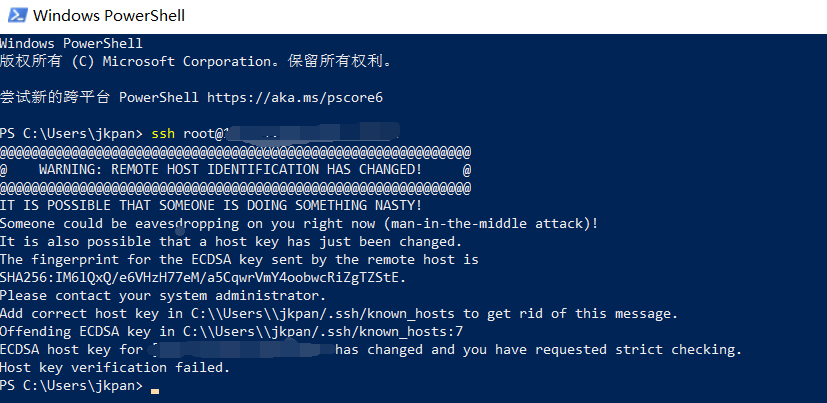
Task: Click the yellow ssh command word
Action: tap(163, 134)
